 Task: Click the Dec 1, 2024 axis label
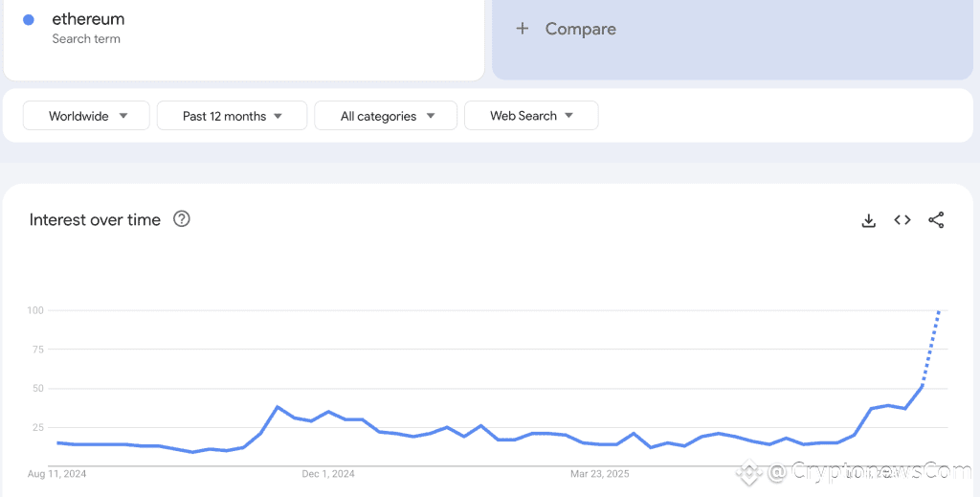pyautogui.click(x=328, y=473)
